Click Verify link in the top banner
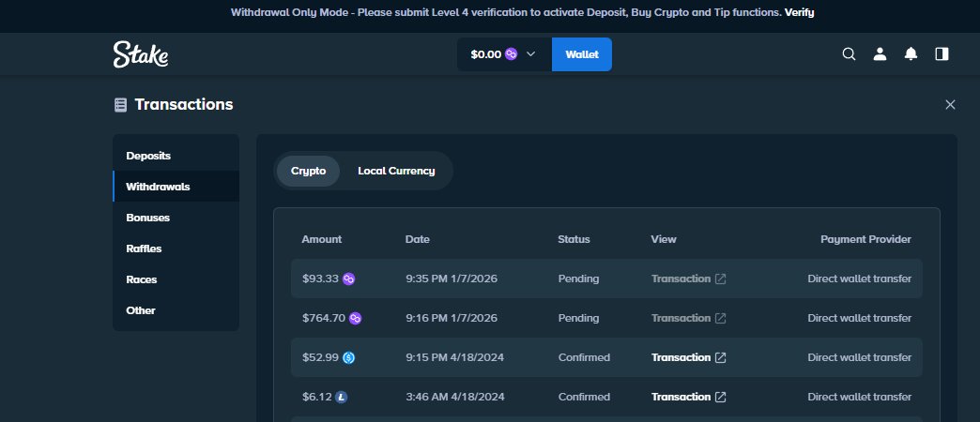980x422 pixels. (x=800, y=12)
